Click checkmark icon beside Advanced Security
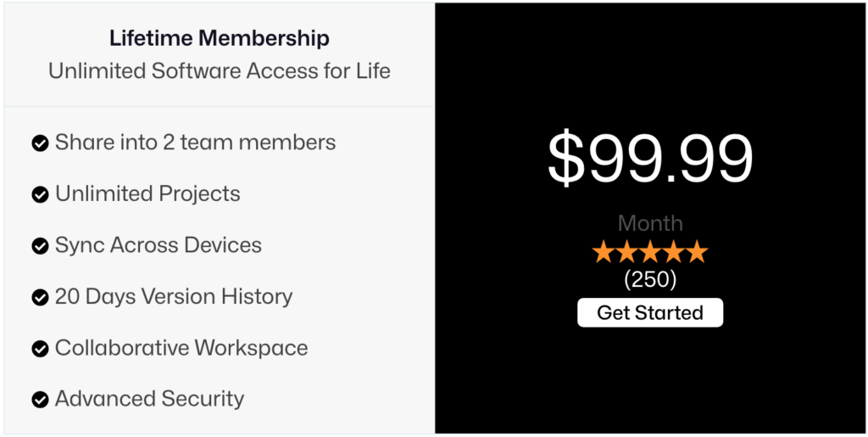Image resolution: width=868 pixels, height=437 pixels. coord(39,400)
